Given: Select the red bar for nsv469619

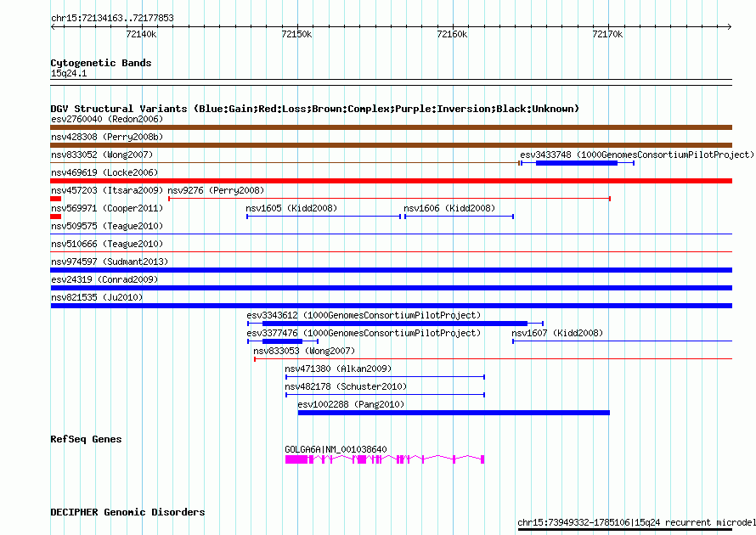Looking at the screenshot, I should pyautogui.click(x=391, y=181).
